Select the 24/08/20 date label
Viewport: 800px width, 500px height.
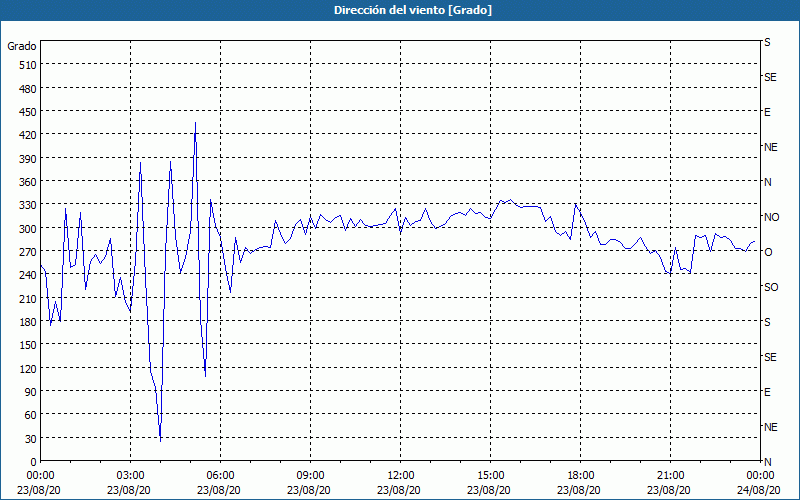click(x=760, y=490)
